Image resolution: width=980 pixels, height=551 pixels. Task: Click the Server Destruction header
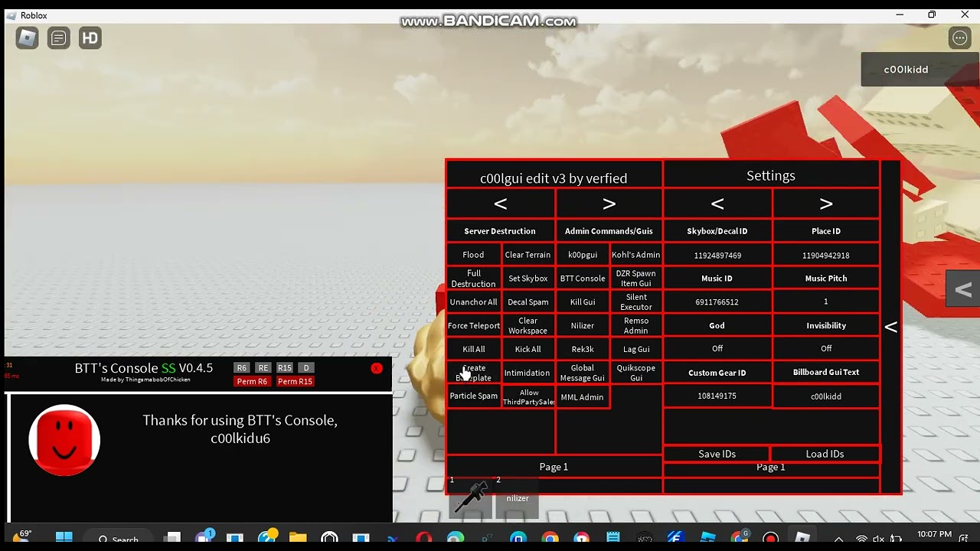(500, 231)
